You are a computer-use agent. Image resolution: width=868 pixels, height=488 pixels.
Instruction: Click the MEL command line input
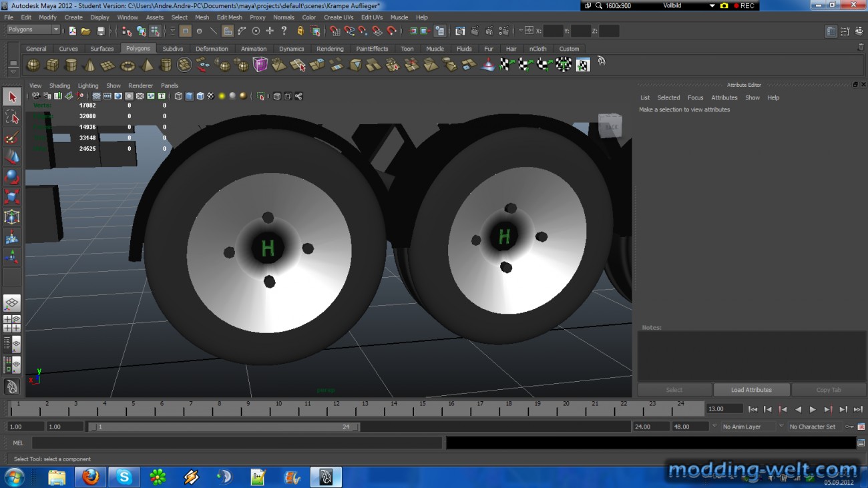236,443
